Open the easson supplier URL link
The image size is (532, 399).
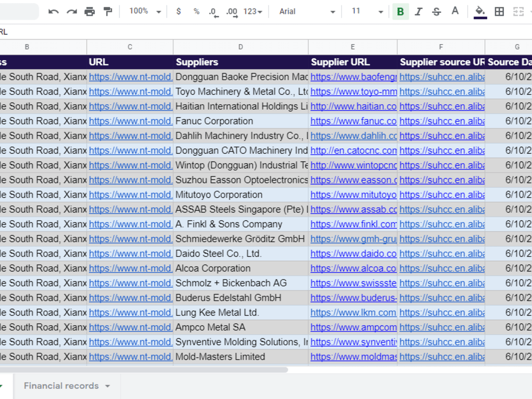click(x=353, y=180)
